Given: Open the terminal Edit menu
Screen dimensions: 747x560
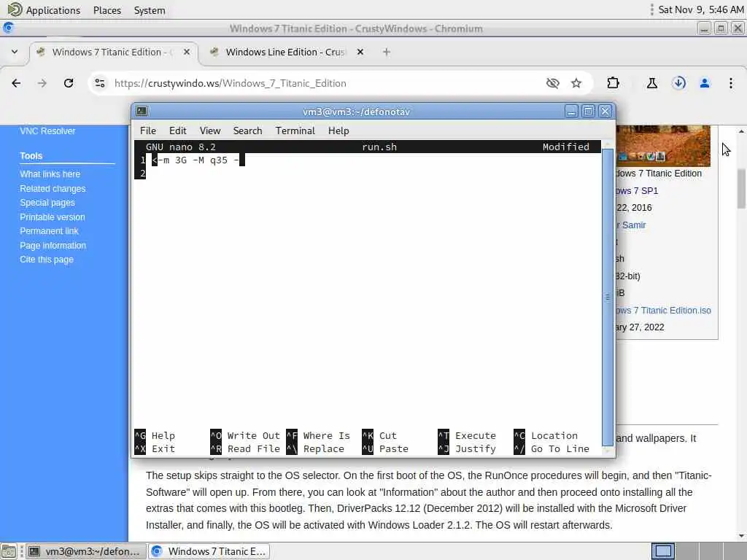Looking at the screenshot, I should pos(178,131).
